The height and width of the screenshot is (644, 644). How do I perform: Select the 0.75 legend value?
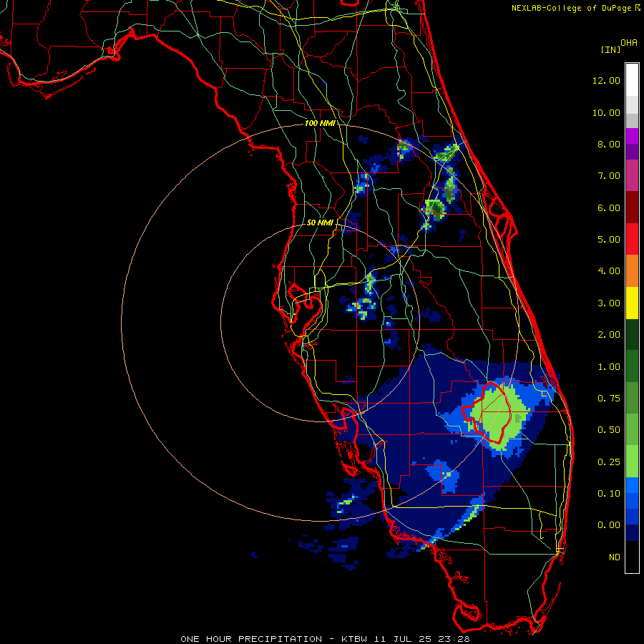point(609,399)
